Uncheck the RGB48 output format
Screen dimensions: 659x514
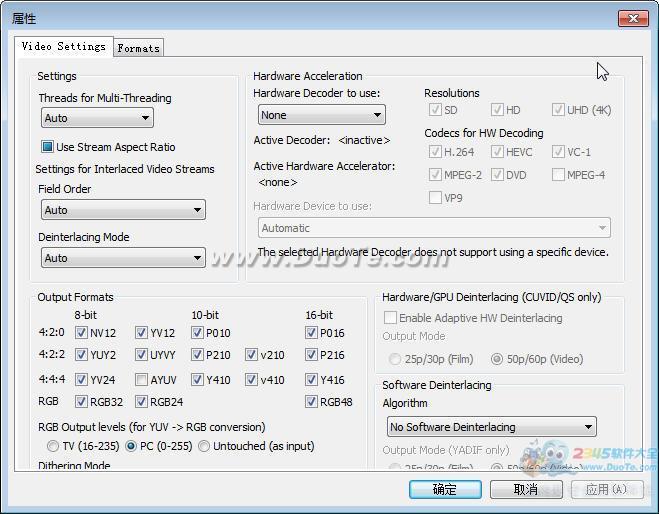point(311,402)
